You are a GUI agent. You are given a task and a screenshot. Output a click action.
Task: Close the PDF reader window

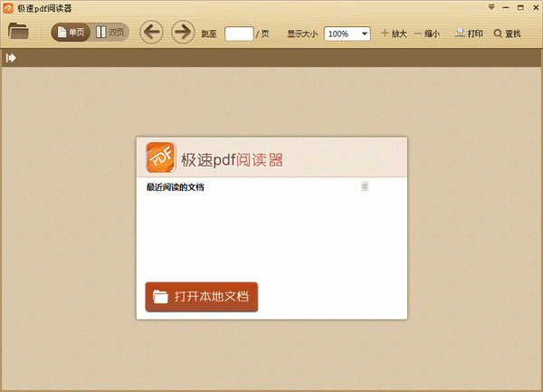pos(536,7)
